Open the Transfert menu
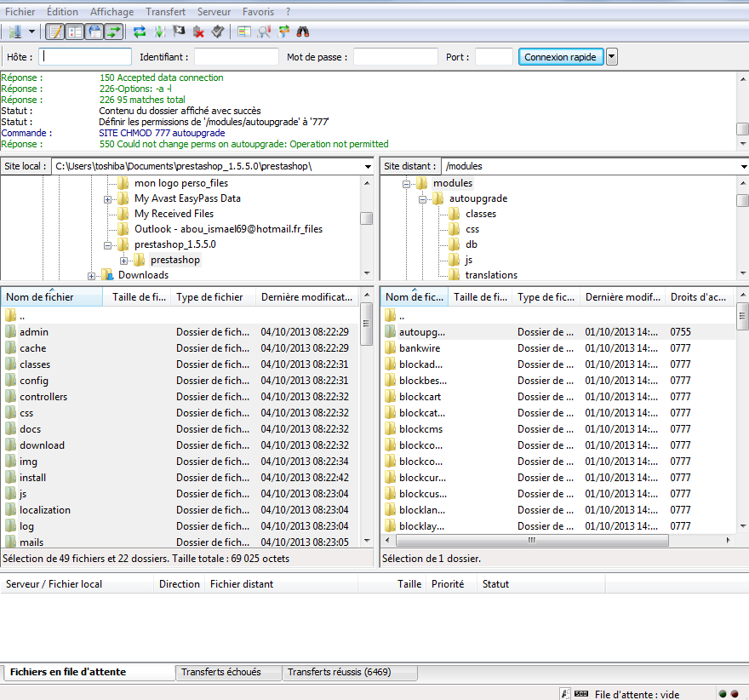 (x=165, y=12)
